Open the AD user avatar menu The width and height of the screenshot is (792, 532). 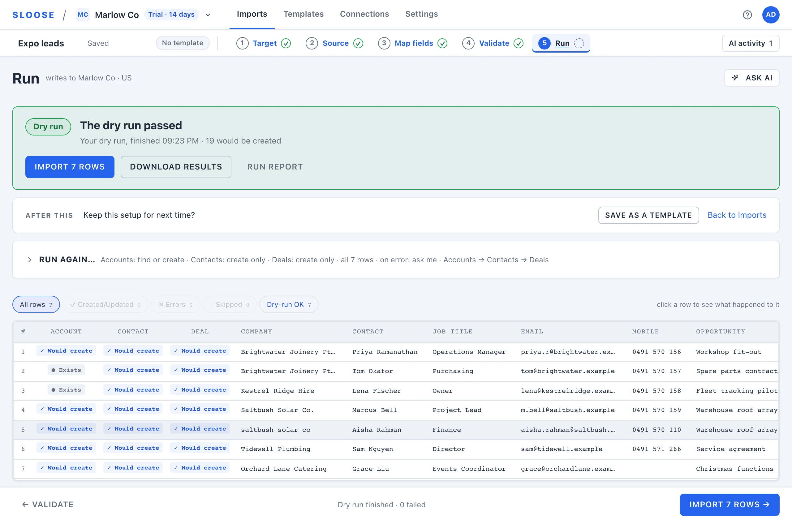pos(770,15)
